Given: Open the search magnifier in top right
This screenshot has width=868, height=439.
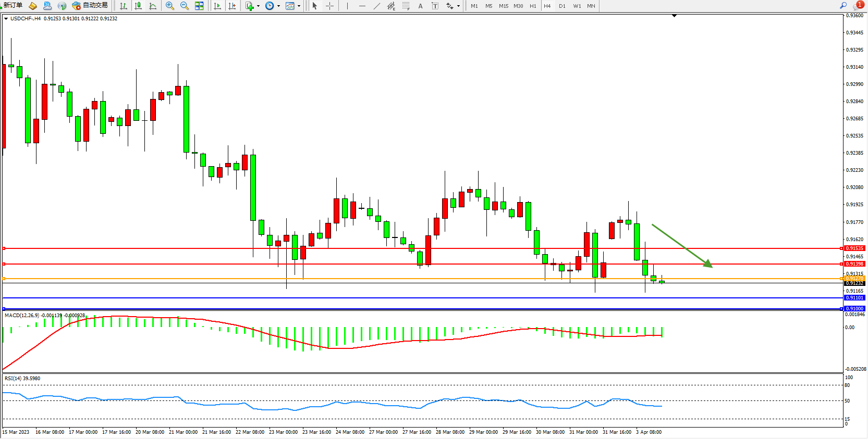Looking at the screenshot, I should click(843, 5).
